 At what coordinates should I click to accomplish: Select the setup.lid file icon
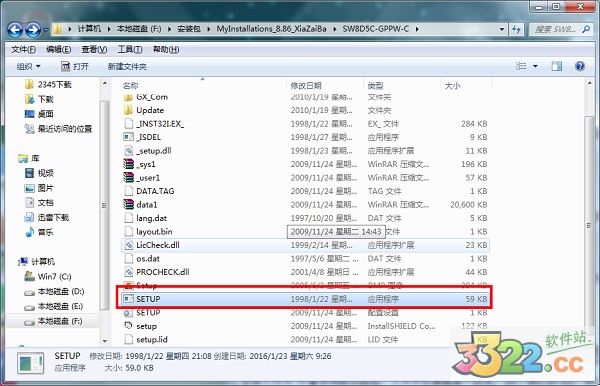[129, 339]
